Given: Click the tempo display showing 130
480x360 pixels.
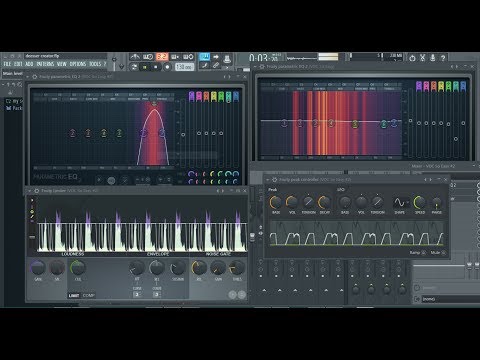Looking at the screenshot, I should (184, 67).
